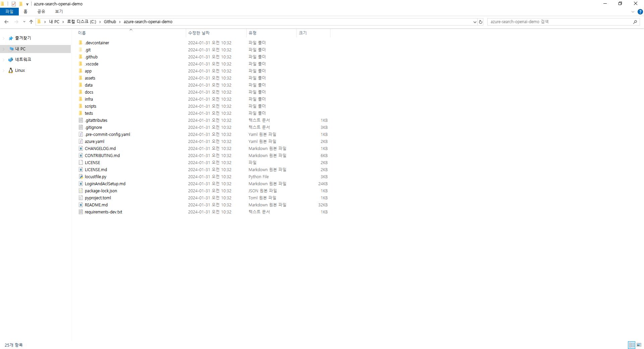Open the recent locations dropdown arrow
Screen dimensions: 644x349
[24, 22]
